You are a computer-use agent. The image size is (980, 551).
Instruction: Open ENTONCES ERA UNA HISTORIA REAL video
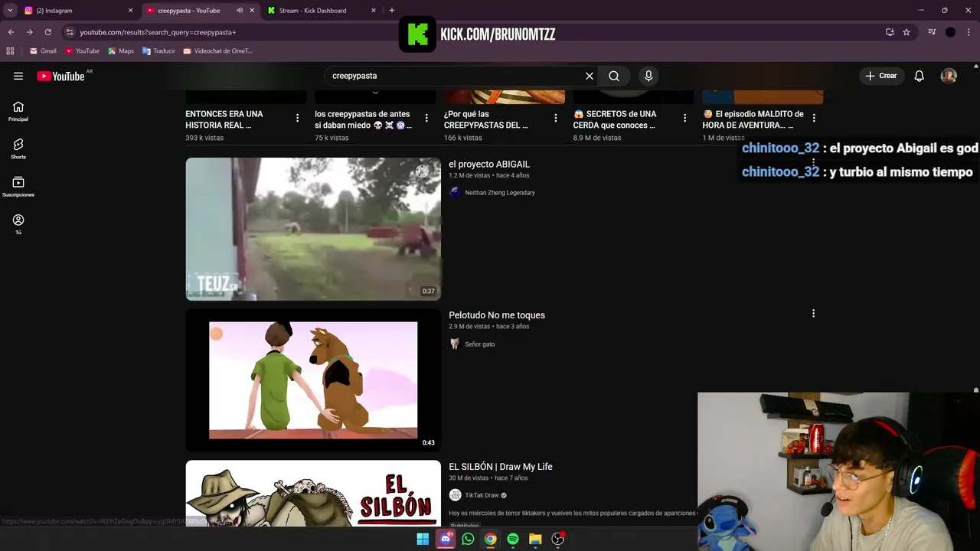point(224,119)
